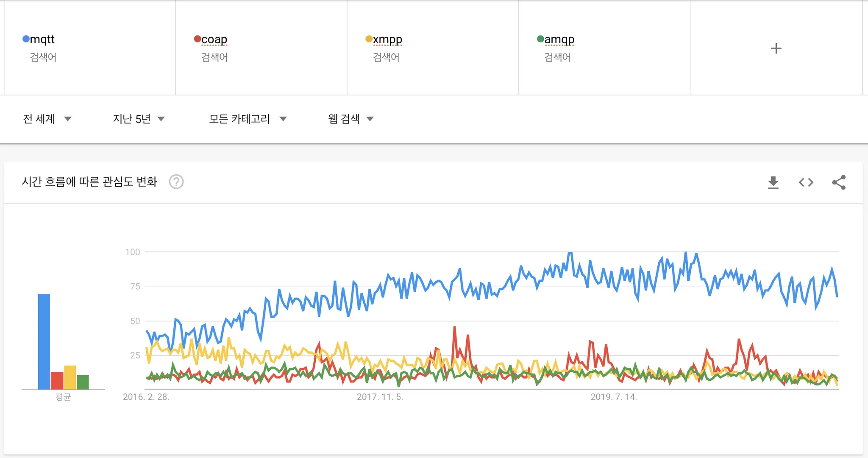Viewport: 868px width, 458px height.
Task: Click the red coap color dot
Action: click(x=198, y=39)
